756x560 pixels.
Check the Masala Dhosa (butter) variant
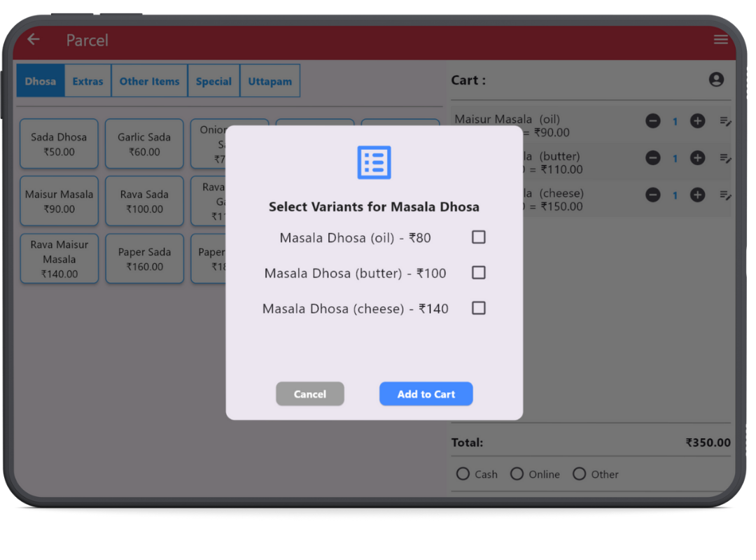[x=478, y=273]
